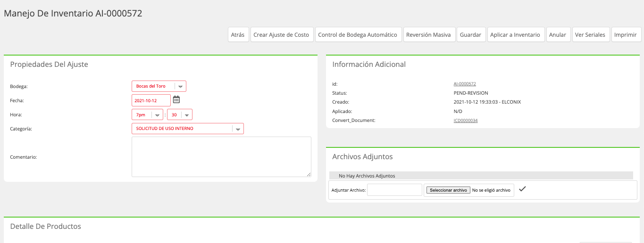Click the Detalle De Productos heading
644x243 pixels.
coord(46,227)
